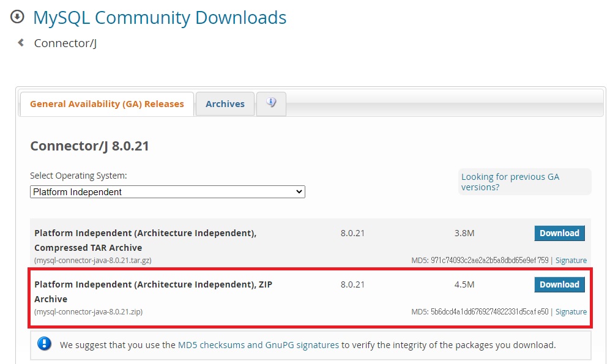The width and height of the screenshot is (610, 364).
Task: Click filename mysql-connector-java-8.0.21.zip
Action: coord(88,311)
